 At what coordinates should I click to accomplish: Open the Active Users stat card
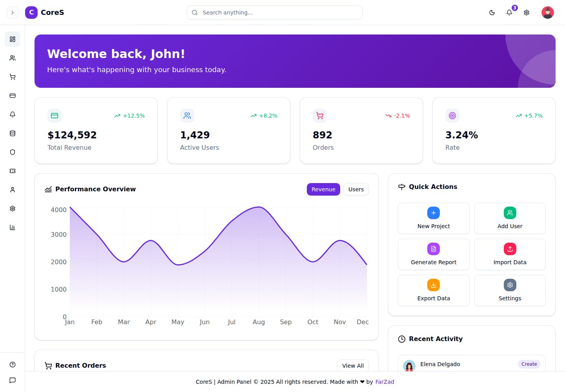(x=229, y=131)
